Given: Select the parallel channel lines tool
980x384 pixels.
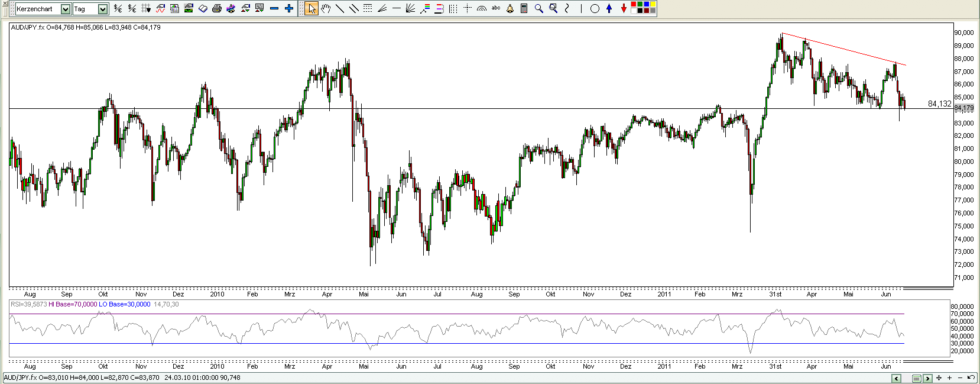Looking at the screenshot, I should [x=354, y=8].
